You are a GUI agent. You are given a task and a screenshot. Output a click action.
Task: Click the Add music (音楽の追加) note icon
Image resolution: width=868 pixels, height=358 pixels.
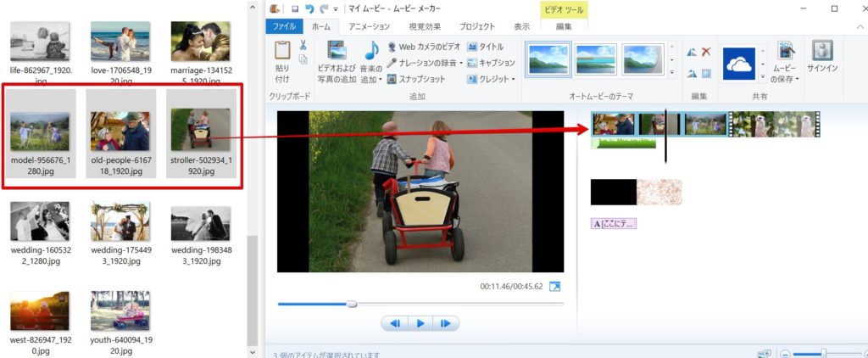click(x=371, y=50)
